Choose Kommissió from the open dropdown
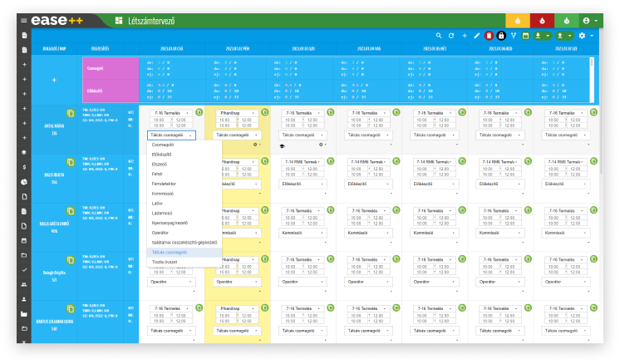The width and height of the screenshot is (620, 364). [185, 194]
